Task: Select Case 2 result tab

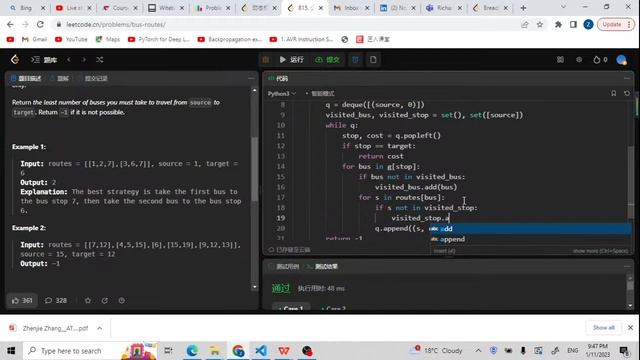Action: [x=333, y=308]
